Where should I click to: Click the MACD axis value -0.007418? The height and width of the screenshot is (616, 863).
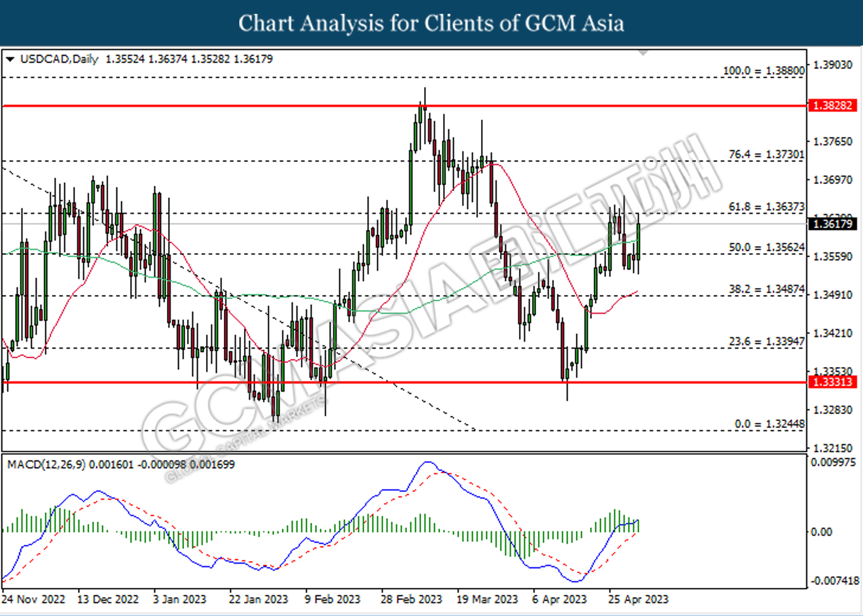tap(835, 581)
